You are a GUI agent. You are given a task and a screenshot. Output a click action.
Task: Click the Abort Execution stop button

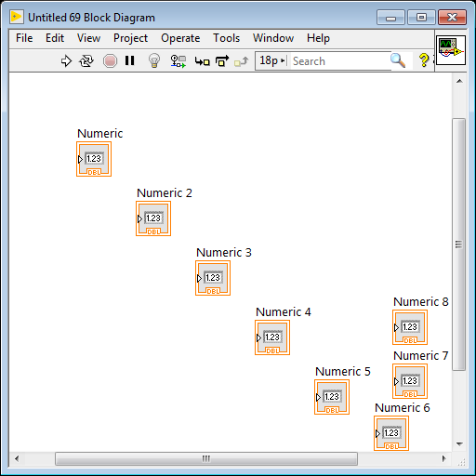(x=110, y=61)
